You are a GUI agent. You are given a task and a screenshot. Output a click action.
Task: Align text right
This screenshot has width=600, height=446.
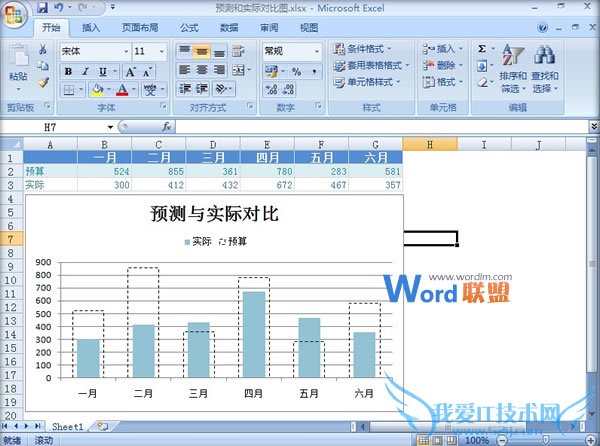(219, 70)
